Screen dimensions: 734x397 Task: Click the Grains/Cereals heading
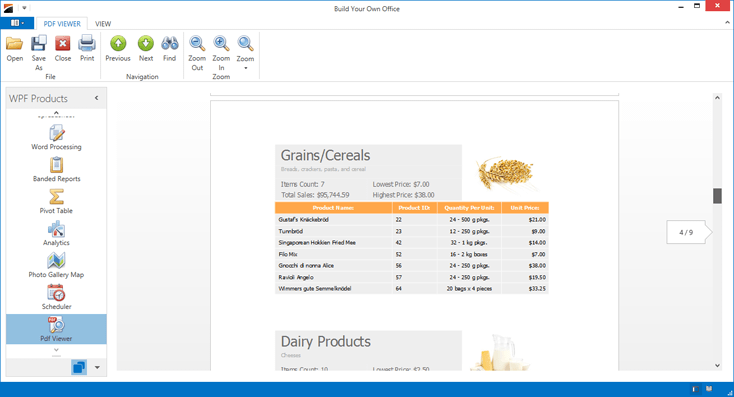click(x=325, y=155)
